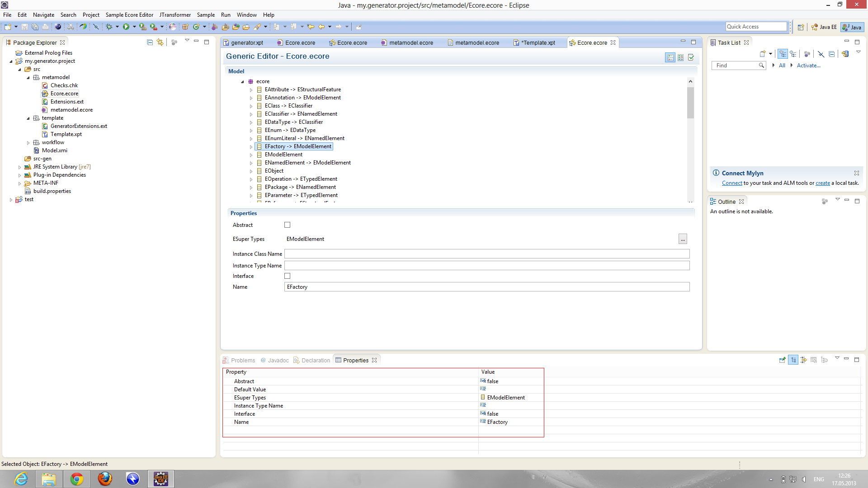Click the Connect link in Mylyn panel
The width and height of the screenshot is (868, 488).
(x=732, y=183)
